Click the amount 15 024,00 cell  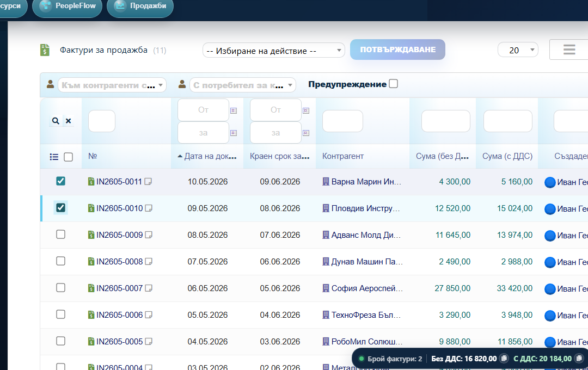[x=514, y=208]
